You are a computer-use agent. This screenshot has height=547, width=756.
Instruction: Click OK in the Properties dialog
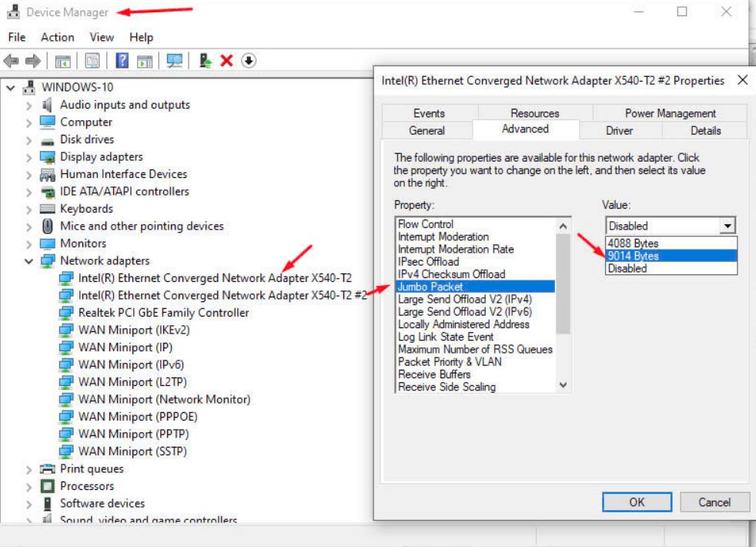[x=637, y=502]
